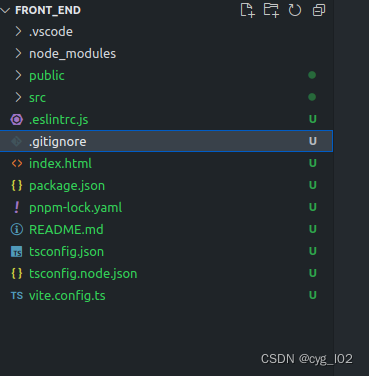Click the git icon beside .gitignore
Viewport: 369px width, 376px height.
17,141
